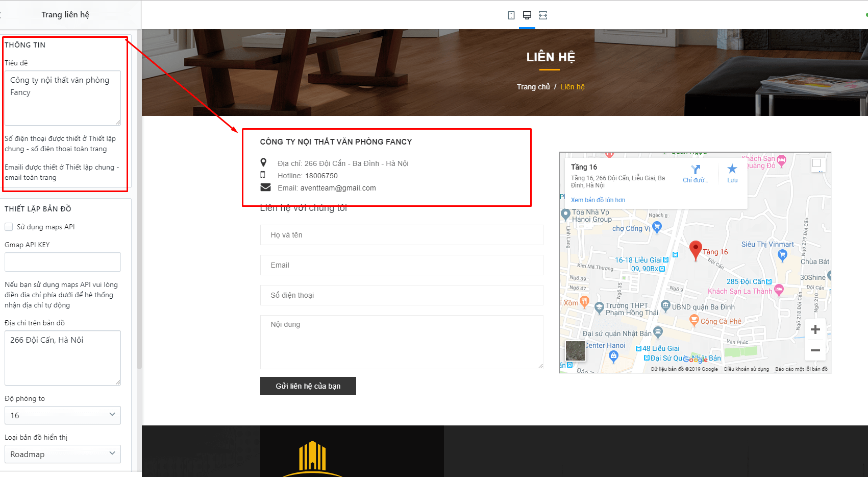
Task: Edit the Địa chỉ trên bản đồ field
Action: tap(63, 358)
